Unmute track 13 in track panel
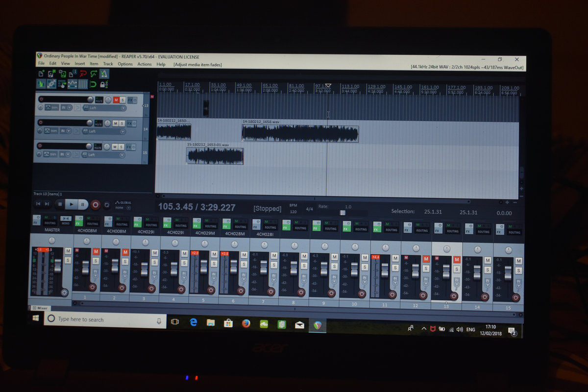 coord(116,100)
